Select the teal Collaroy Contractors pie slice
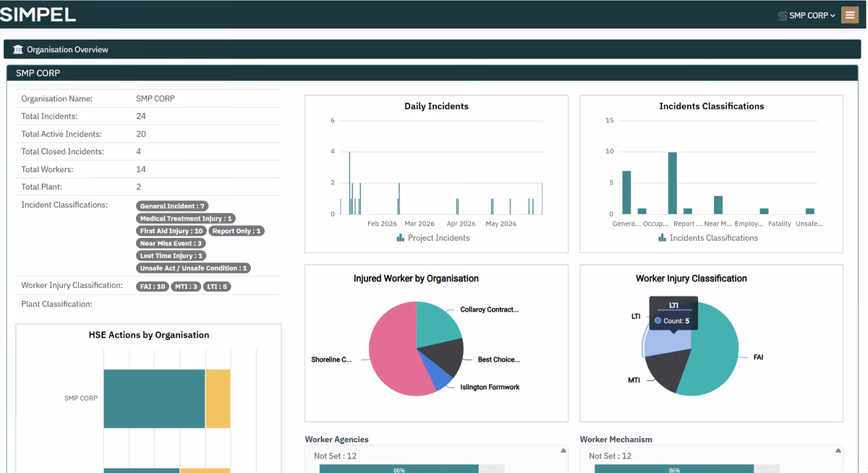This screenshot has height=473, width=868. pyautogui.click(x=436, y=324)
